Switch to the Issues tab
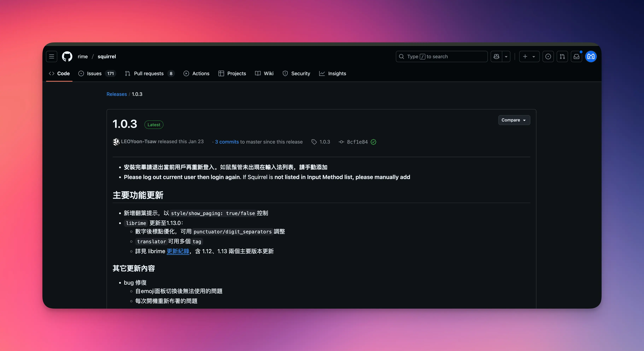The height and width of the screenshot is (351, 644). (x=97, y=73)
